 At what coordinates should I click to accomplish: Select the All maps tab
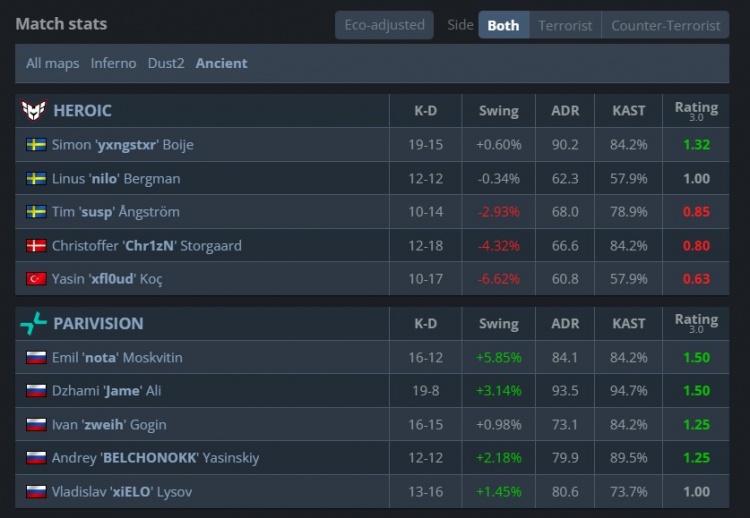click(52, 63)
